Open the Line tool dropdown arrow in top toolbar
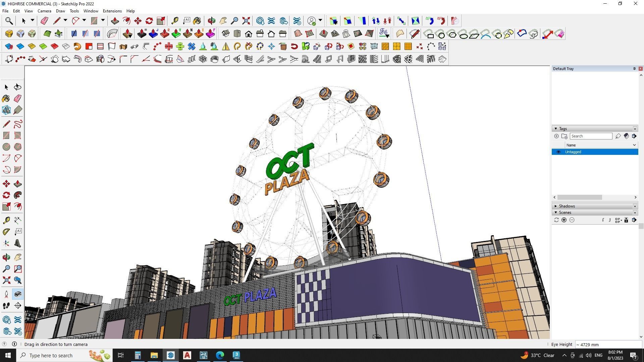644x362 pixels. 65,20
